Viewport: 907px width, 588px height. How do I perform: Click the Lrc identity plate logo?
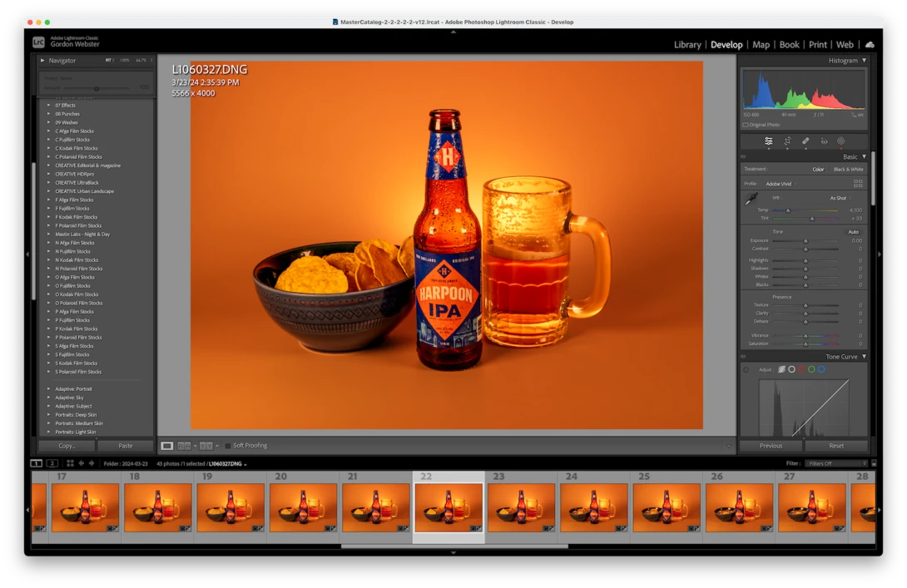coord(38,42)
